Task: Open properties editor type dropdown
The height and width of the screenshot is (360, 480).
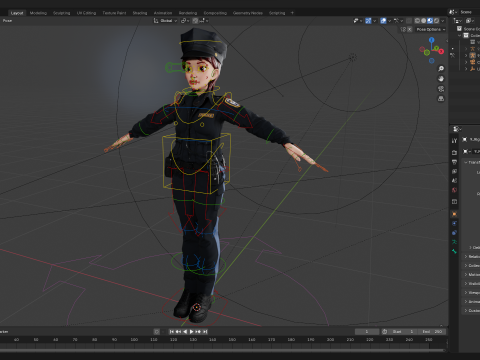Action: point(457,129)
